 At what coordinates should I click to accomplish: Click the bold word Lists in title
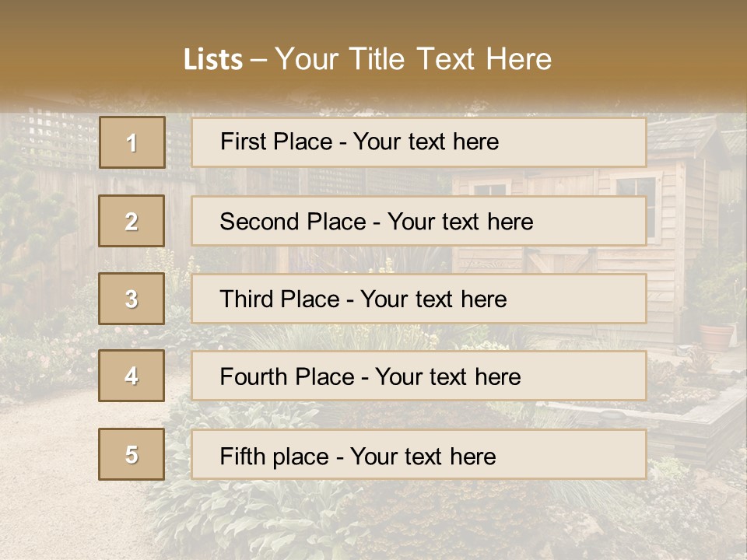213,60
